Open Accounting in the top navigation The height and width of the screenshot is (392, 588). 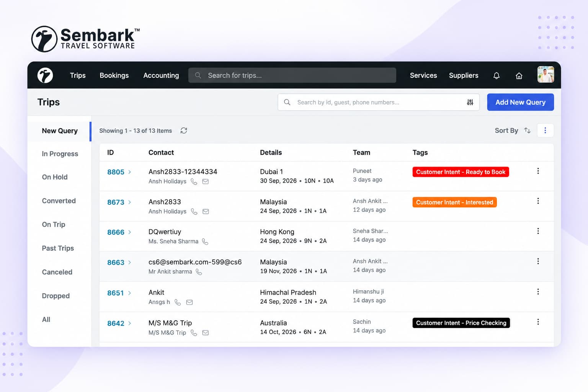(161, 75)
